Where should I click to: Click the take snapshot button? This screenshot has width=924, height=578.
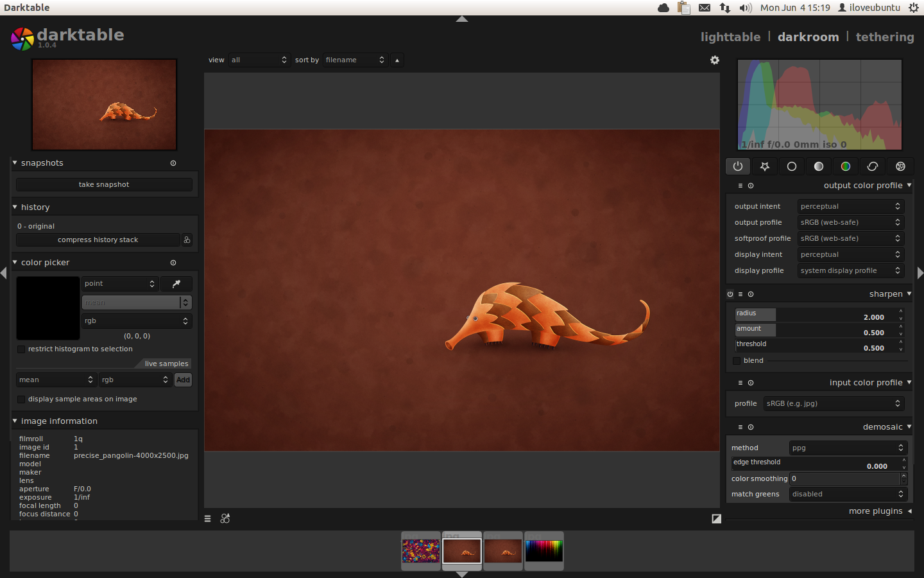click(104, 185)
